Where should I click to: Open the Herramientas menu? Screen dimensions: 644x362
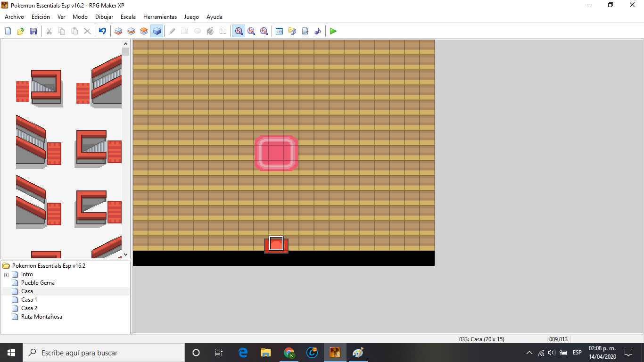(x=160, y=17)
